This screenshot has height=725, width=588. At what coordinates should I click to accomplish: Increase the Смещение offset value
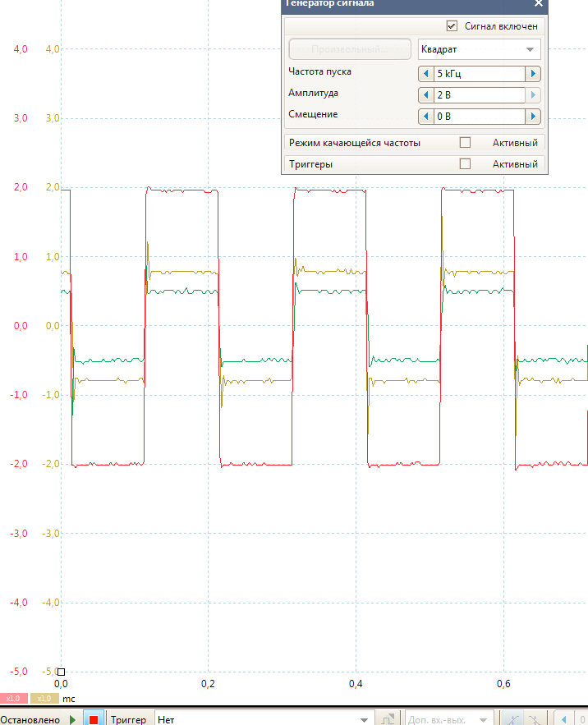(533, 117)
